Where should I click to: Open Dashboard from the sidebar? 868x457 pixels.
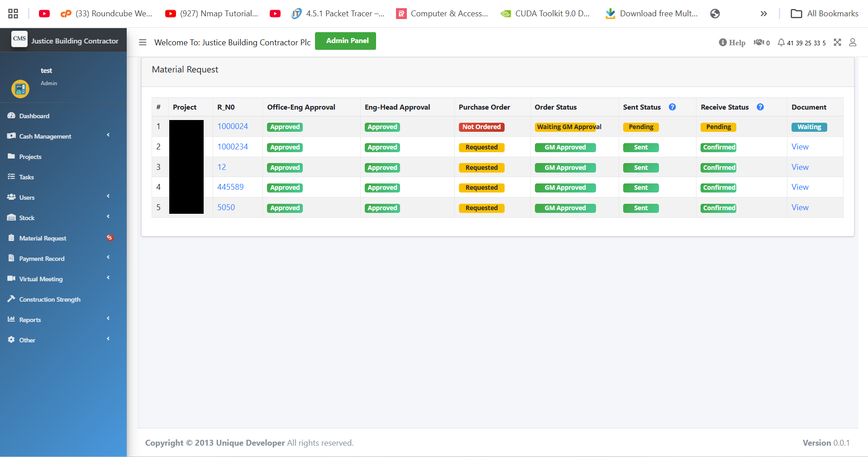coord(34,116)
